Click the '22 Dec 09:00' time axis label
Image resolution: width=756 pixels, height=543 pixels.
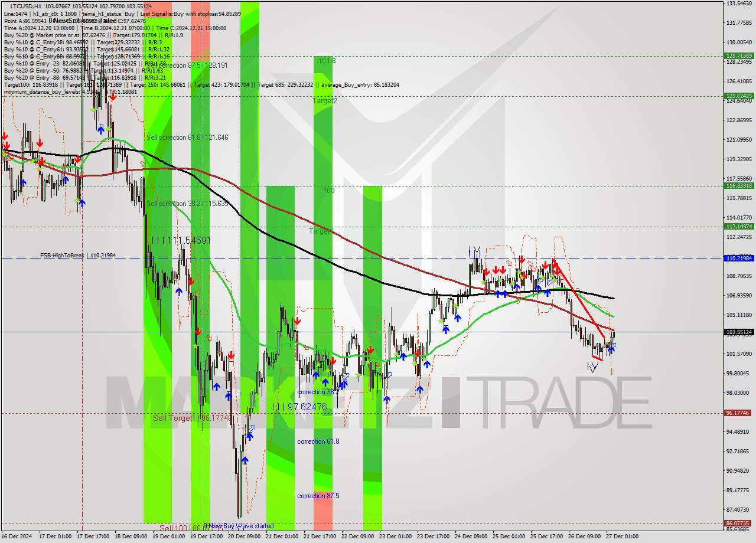pos(357,537)
